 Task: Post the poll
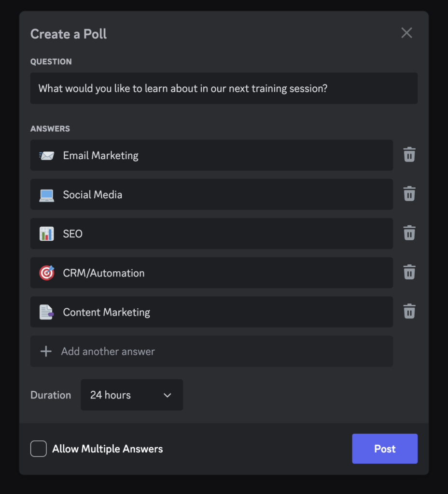coord(384,449)
